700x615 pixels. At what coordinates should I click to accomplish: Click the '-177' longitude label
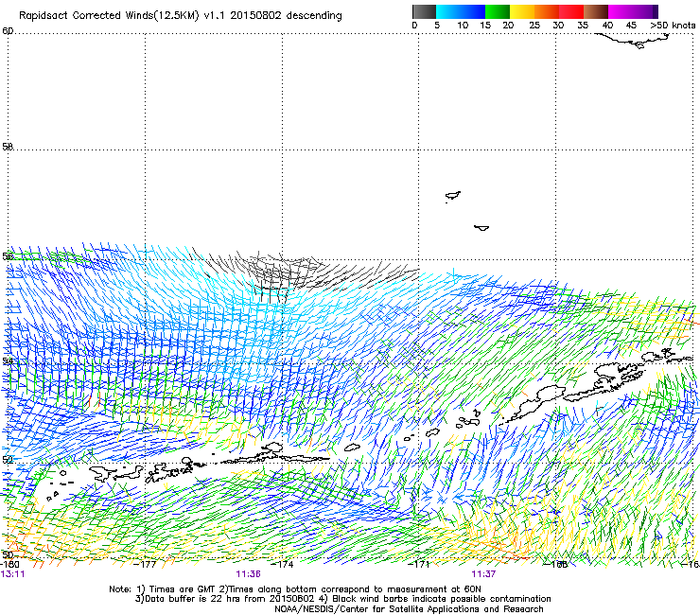(x=146, y=565)
